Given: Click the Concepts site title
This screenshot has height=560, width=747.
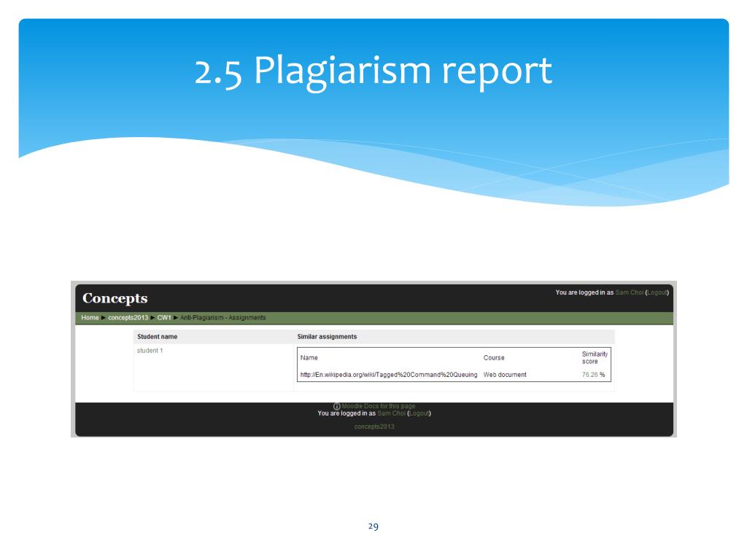Looking at the screenshot, I should click(x=115, y=298).
